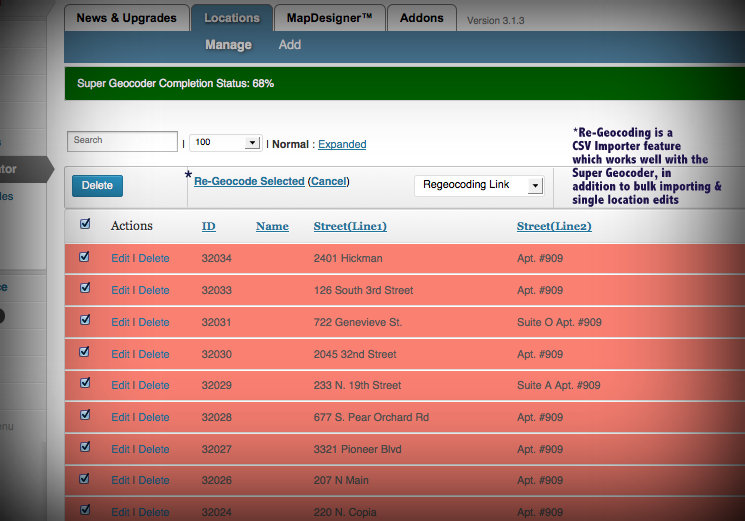This screenshot has width=745, height=521.
Task: Expand the Regeocoding Link dropdown
Action: pos(478,186)
